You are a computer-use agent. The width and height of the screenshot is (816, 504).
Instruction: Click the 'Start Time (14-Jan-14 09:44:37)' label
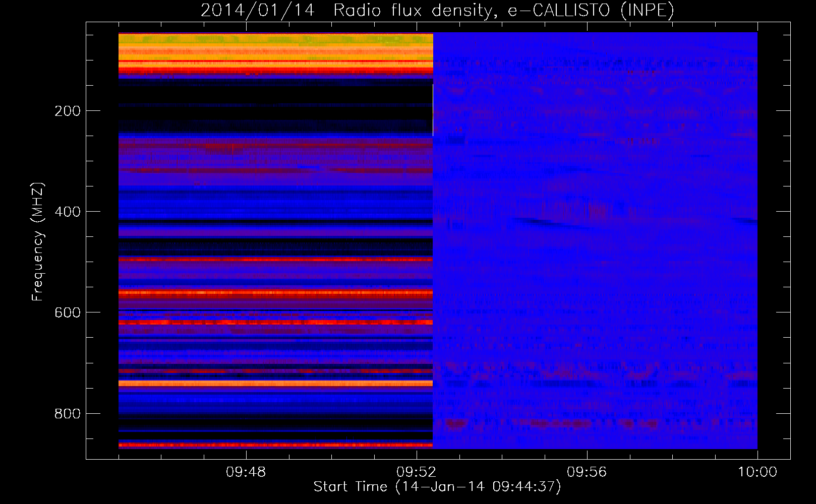(x=437, y=487)
